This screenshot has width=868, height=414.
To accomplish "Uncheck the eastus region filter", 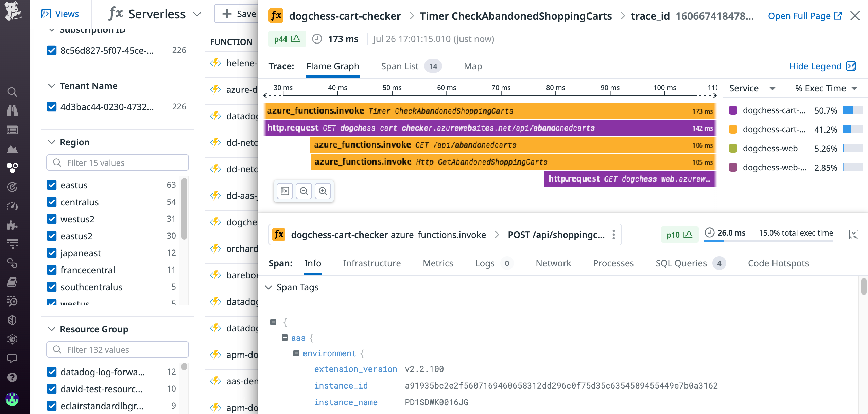I will [51, 185].
